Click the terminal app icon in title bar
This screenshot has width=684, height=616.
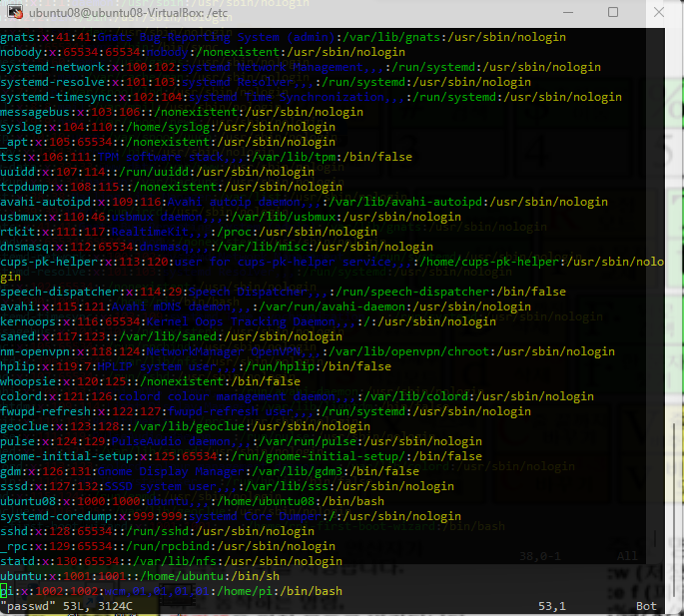click(x=15, y=12)
